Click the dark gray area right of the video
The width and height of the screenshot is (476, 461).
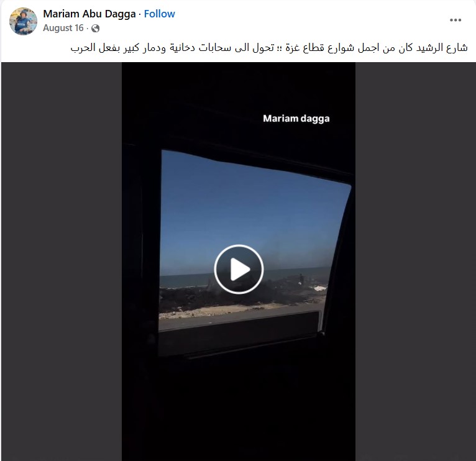415,261
